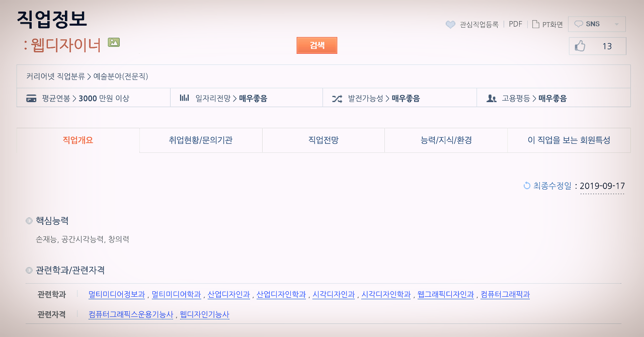Click the 최종수정일 label text
The image size is (644, 337).
(x=552, y=186)
